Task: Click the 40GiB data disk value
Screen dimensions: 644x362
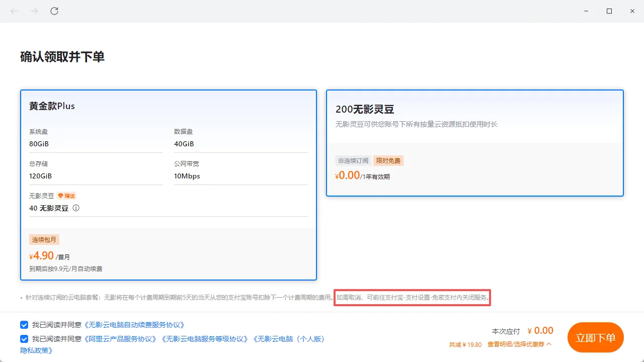Action: click(184, 144)
